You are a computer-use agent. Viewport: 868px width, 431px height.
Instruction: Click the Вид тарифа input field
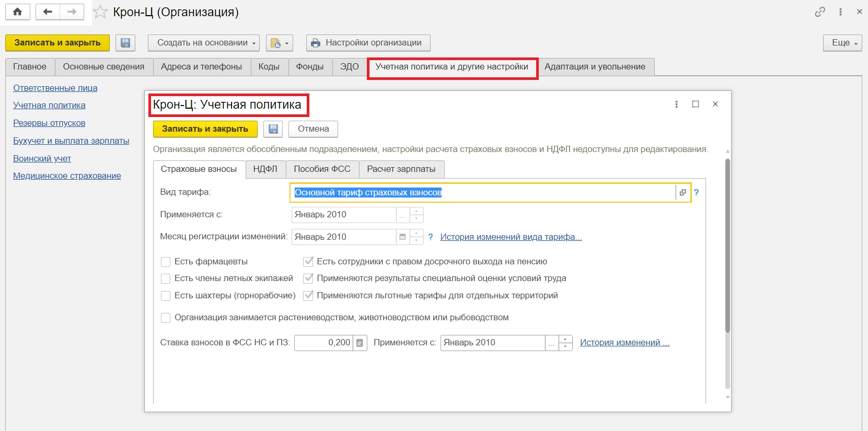(x=483, y=193)
